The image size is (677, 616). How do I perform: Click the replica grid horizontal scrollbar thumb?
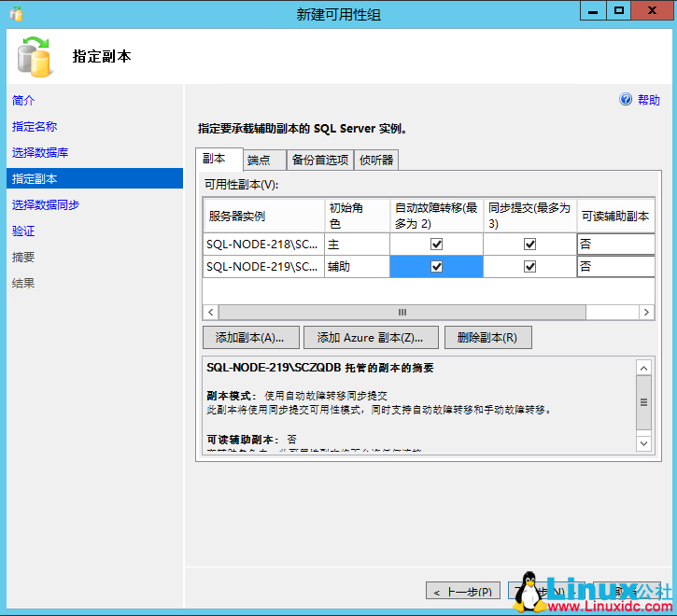point(402,312)
